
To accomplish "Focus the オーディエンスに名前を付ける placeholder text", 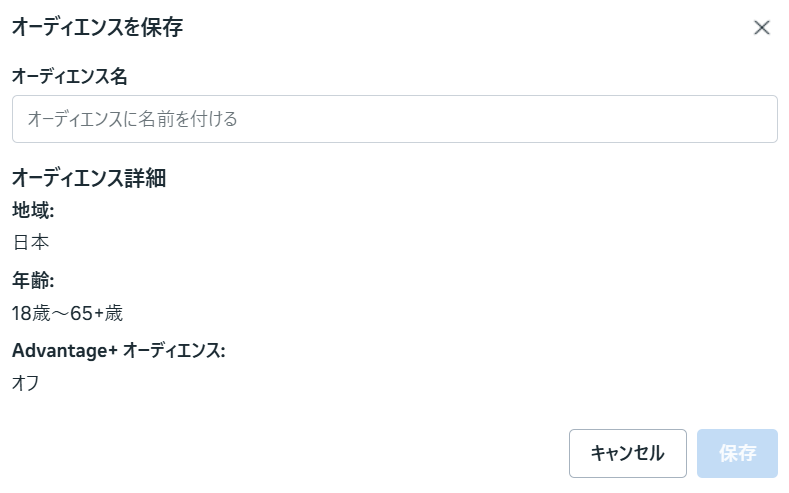I will (132, 119).
